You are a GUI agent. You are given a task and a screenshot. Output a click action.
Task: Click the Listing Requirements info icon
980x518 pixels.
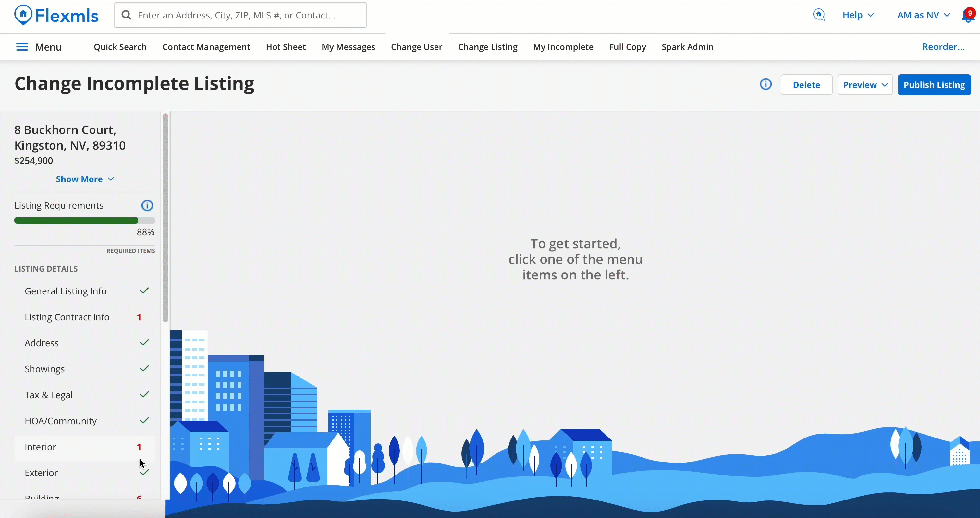pyautogui.click(x=147, y=205)
